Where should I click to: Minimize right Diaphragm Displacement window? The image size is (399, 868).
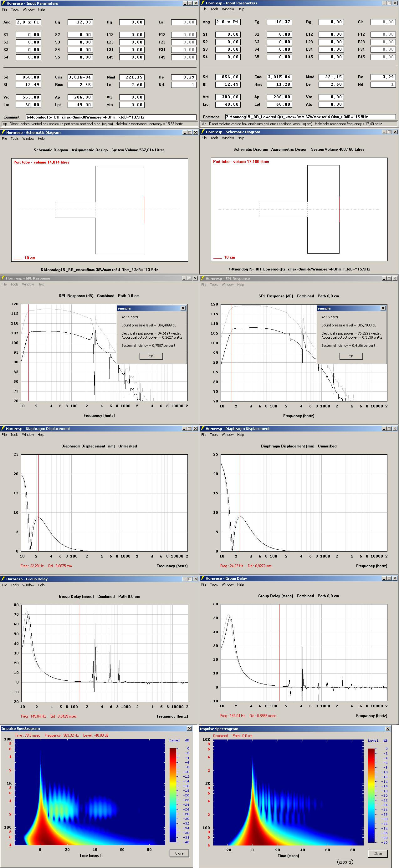point(384,429)
